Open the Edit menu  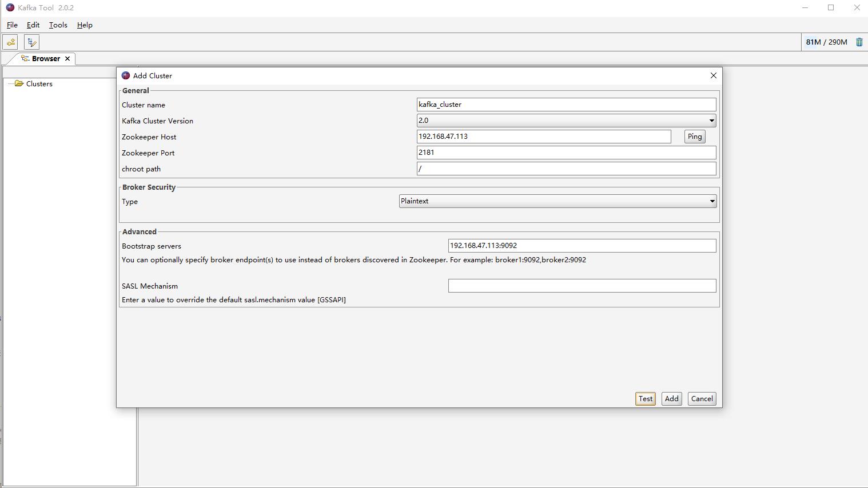pyautogui.click(x=33, y=25)
